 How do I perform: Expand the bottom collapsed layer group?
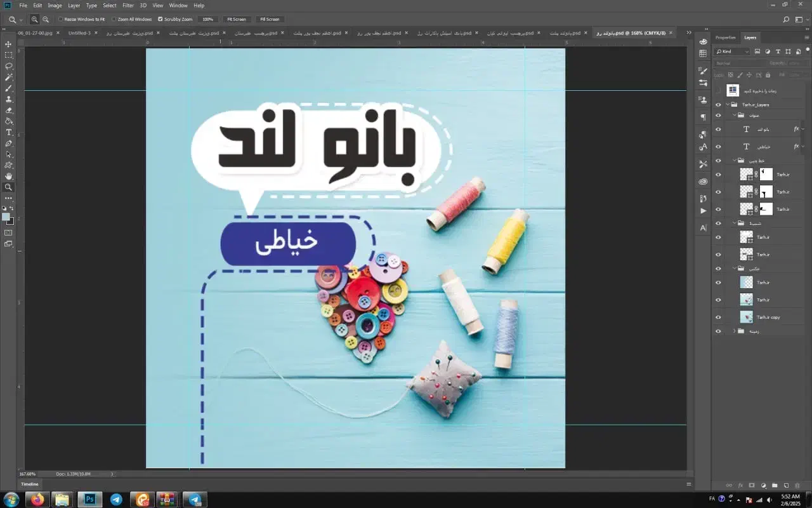coord(734,331)
